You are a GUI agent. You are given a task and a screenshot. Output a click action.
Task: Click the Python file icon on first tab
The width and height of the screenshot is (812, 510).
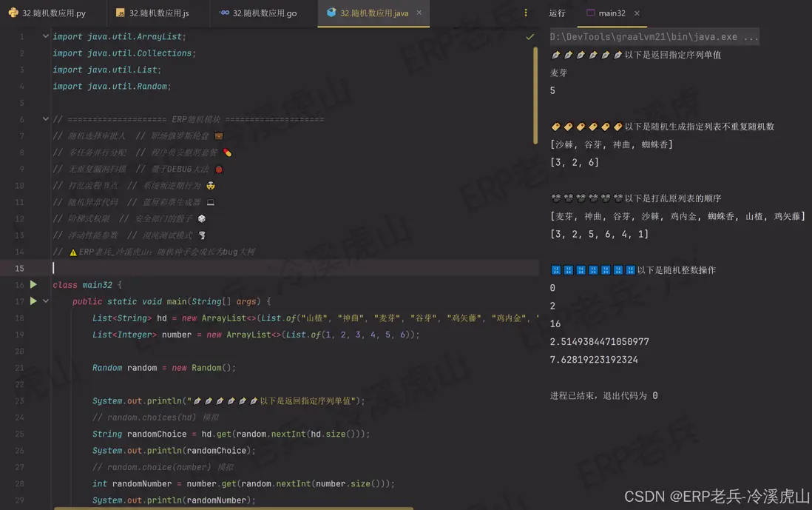13,13
